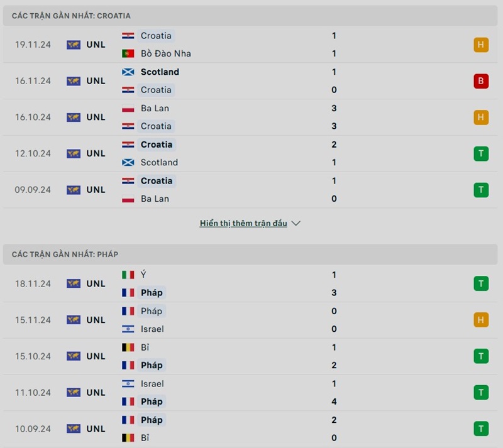
Task: Click the UNL icon for 19.11.24 match
Action: point(74,45)
